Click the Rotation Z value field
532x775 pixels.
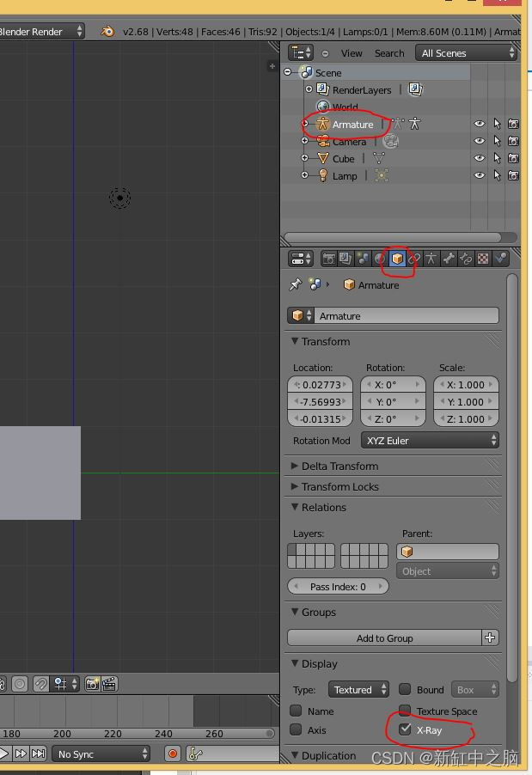point(393,419)
